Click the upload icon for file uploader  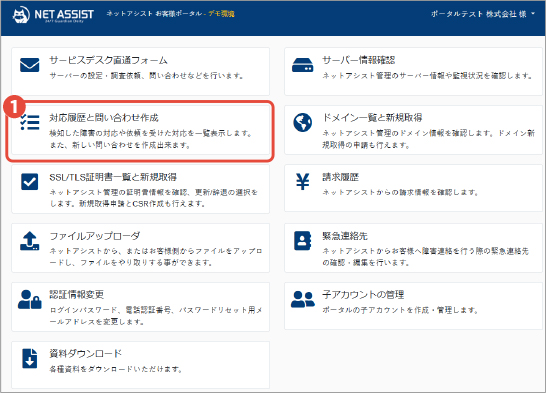click(x=30, y=241)
